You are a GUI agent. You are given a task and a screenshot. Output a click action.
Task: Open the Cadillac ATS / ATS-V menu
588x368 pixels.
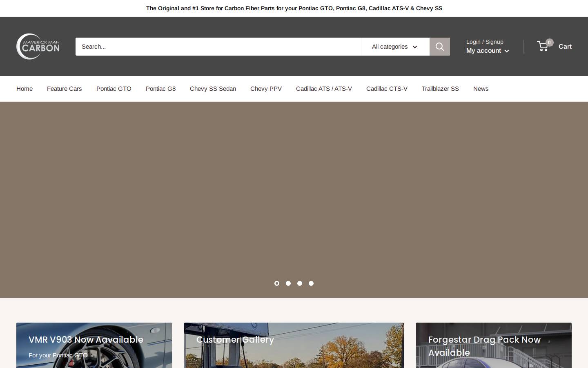coord(324,89)
